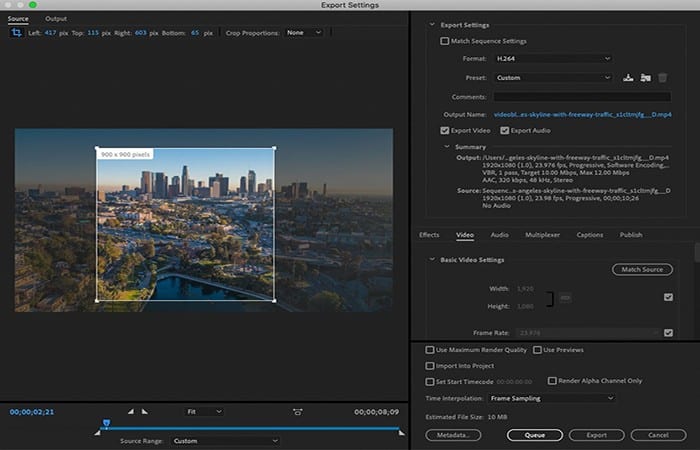Click the Metadata button
This screenshot has height=450, width=700.
[x=453, y=435]
